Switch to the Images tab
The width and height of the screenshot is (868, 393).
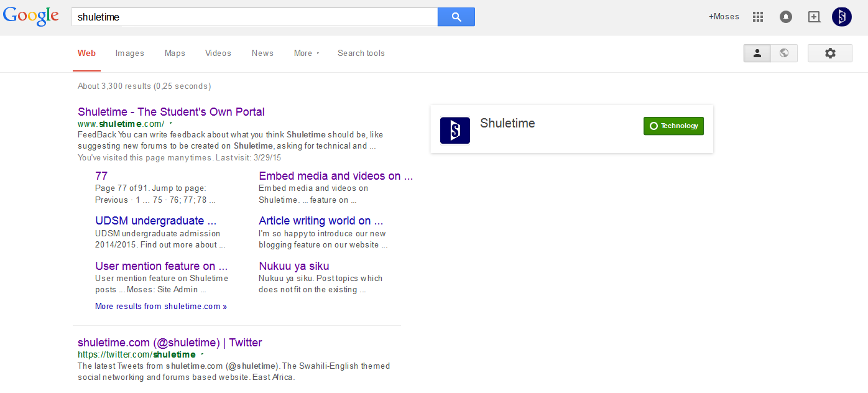pos(129,53)
